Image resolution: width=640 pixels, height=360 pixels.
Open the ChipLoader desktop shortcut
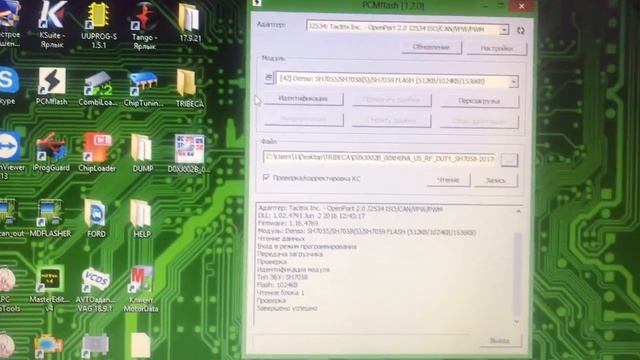(x=97, y=152)
